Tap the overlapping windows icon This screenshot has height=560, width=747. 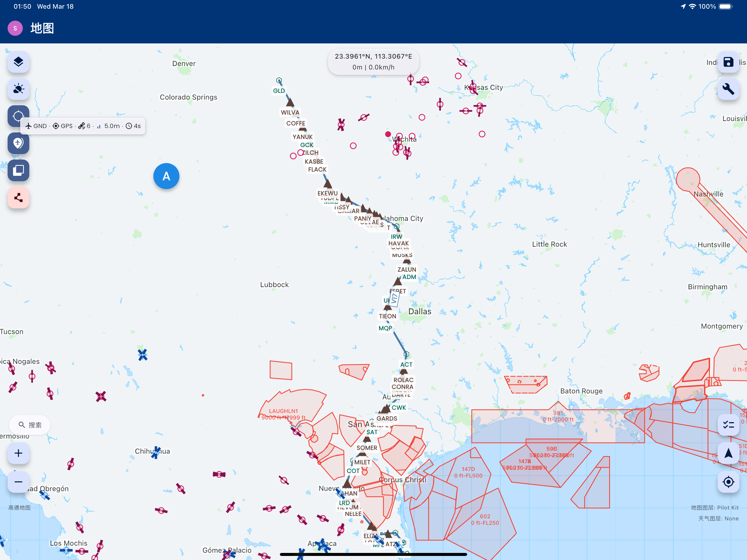(18, 170)
